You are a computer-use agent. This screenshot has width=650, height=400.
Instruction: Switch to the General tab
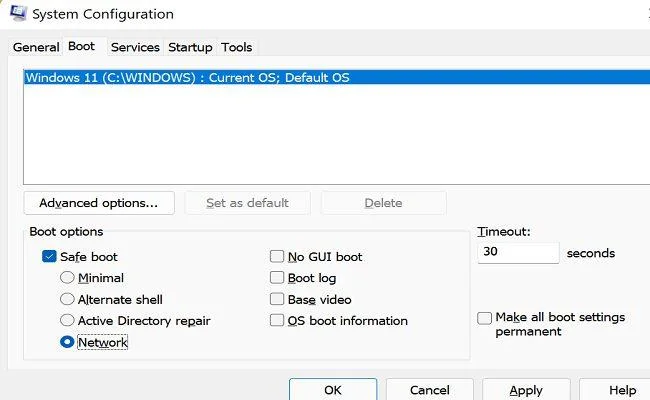point(36,47)
